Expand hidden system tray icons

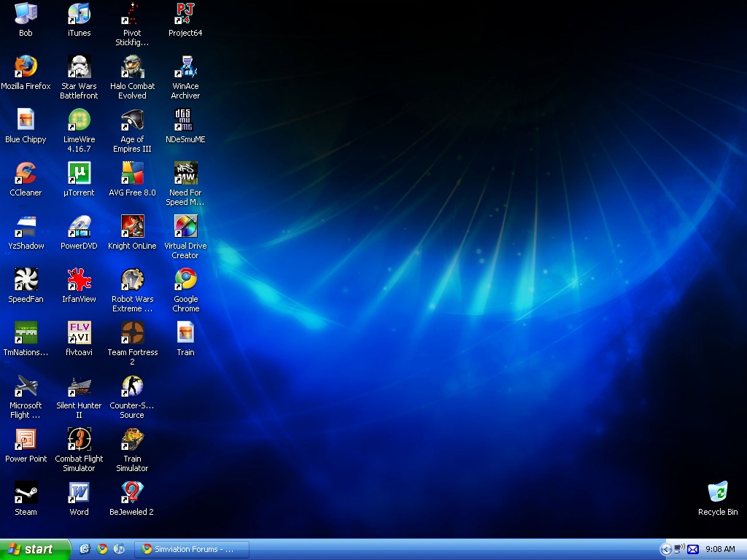(x=665, y=549)
